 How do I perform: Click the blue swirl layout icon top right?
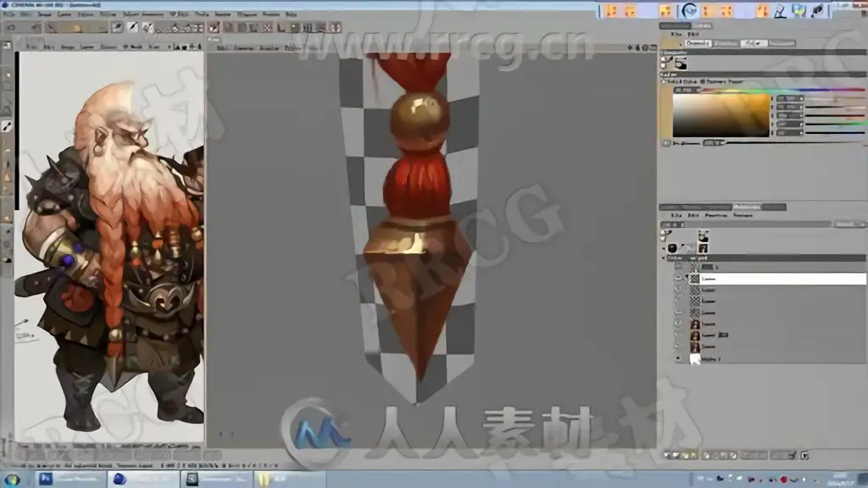[x=689, y=10]
